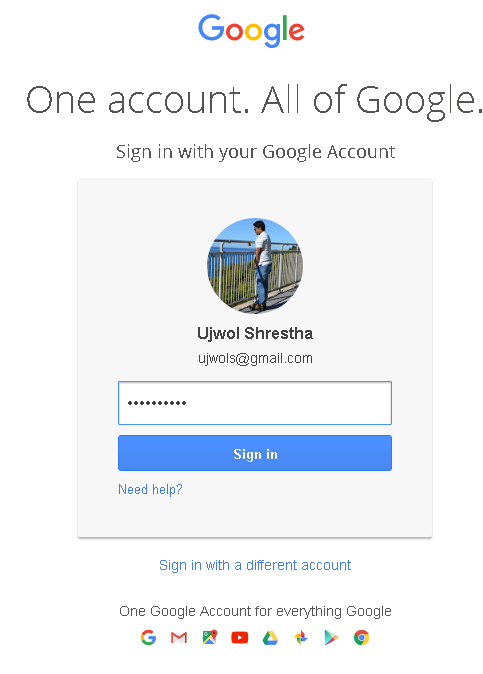Viewport: 483px width, 674px height.
Task: Click the Google Photos pinwheel icon
Action: 301,638
